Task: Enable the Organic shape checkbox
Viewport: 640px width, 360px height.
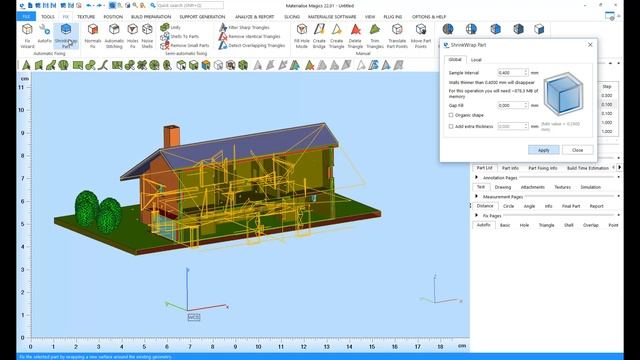Action: (x=451, y=115)
